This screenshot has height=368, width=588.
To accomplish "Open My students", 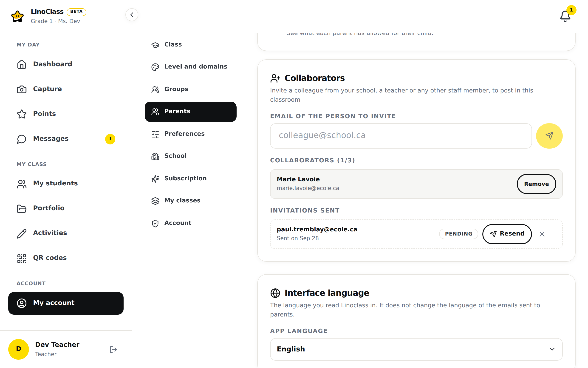I will (x=66, y=183).
